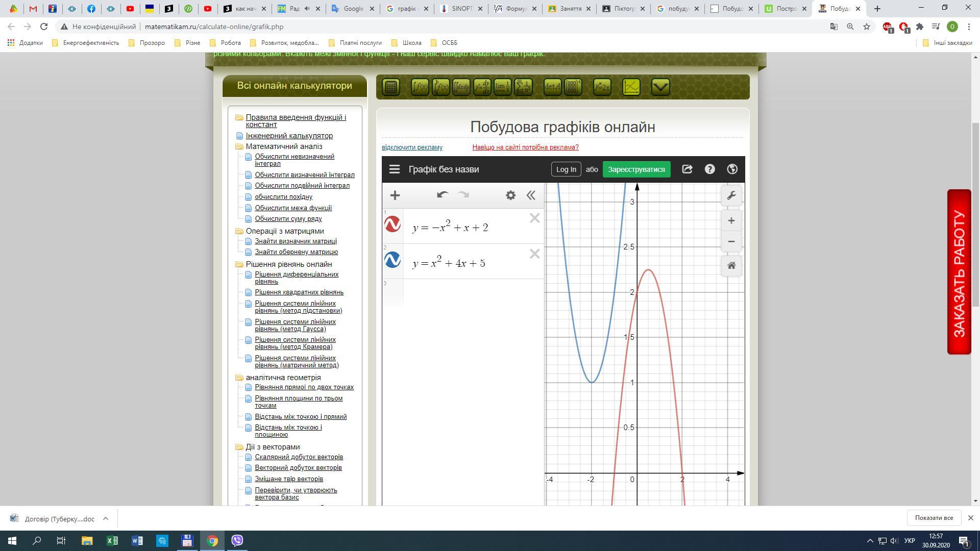Open the Google browser tab
The image size is (980, 551).
pyautogui.click(x=353, y=9)
